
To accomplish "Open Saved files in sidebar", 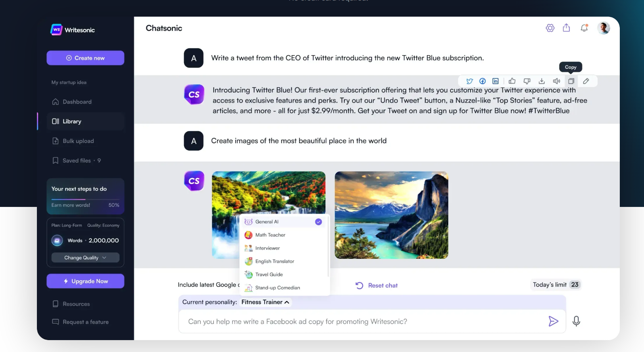I will pyautogui.click(x=85, y=161).
